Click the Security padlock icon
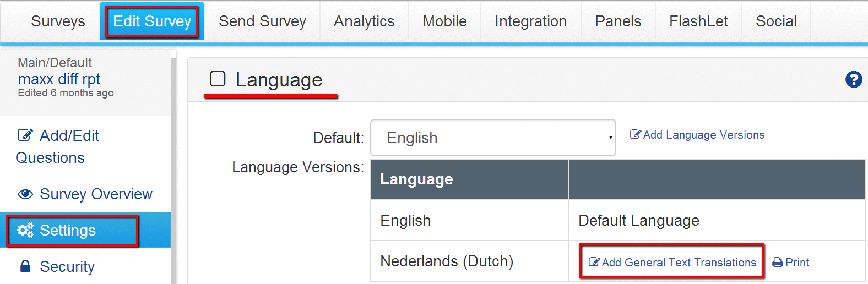The image size is (868, 284). coord(25,266)
